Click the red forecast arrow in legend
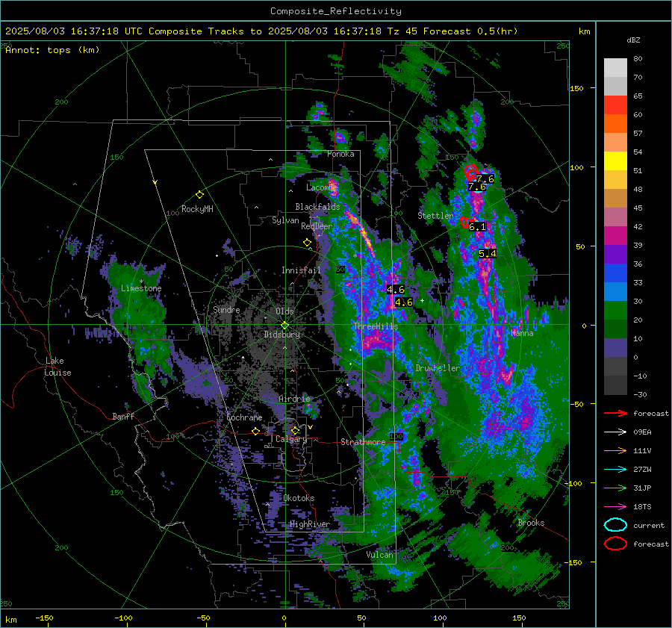The image size is (672, 628). [615, 413]
